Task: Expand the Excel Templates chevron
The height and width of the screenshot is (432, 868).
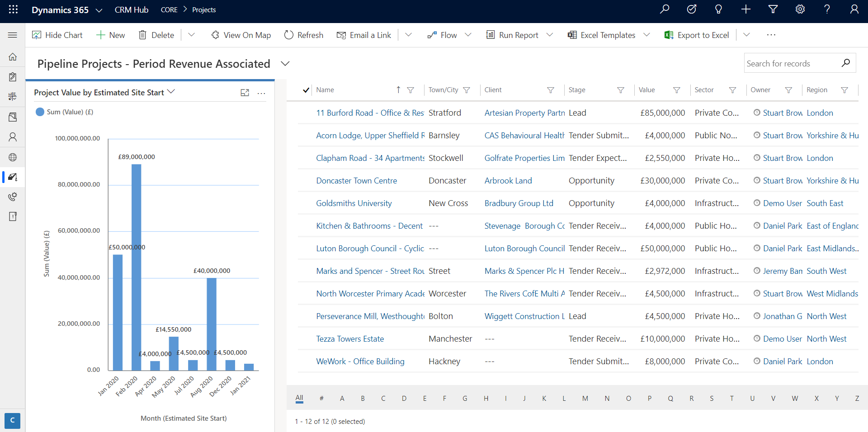Action: [646, 35]
